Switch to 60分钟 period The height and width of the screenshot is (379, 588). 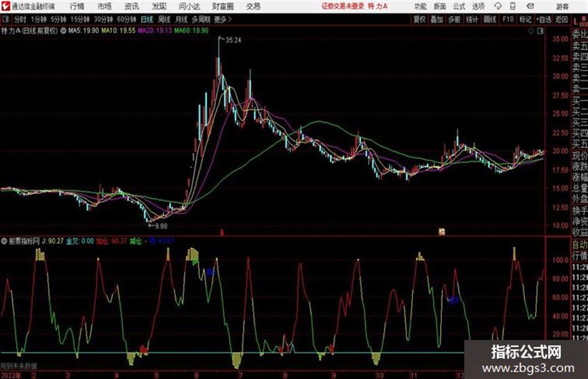click(126, 19)
